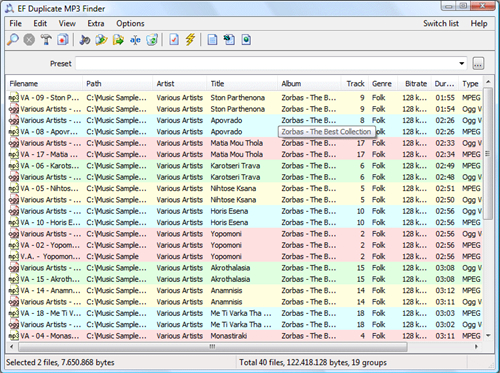The width and height of the screenshot is (500, 373).
Task: Sort by the Genre column header
Action: [x=382, y=84]
